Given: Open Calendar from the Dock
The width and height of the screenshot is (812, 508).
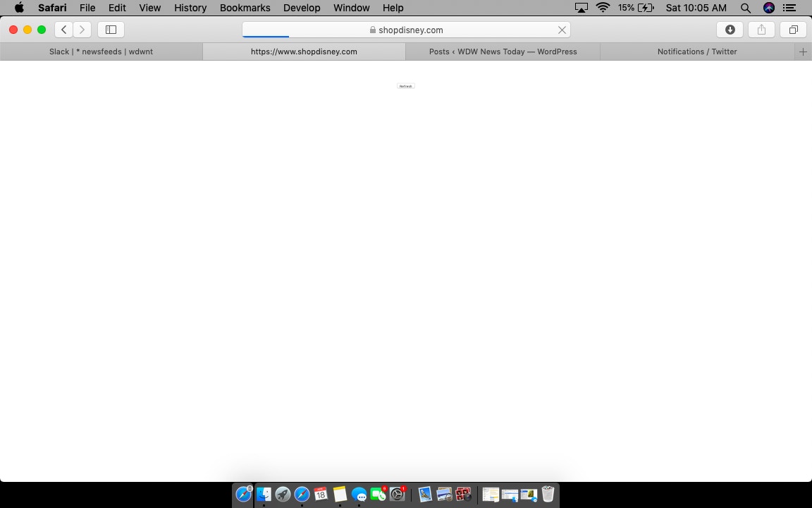Looking at the screenshot, I should click(x=321, y=495).
